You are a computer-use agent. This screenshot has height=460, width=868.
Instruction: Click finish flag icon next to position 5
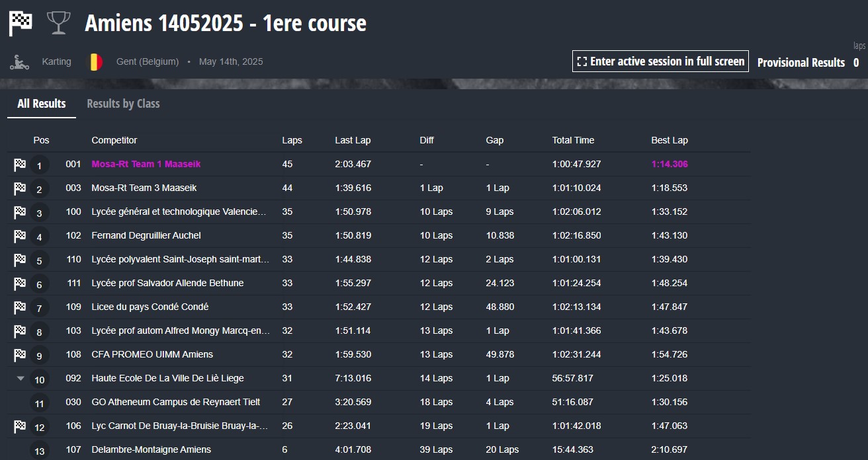tap(20, 260)
